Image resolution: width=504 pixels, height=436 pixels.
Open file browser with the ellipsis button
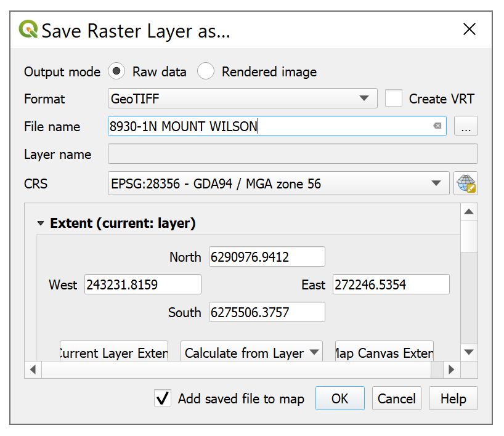coord(466,126)
